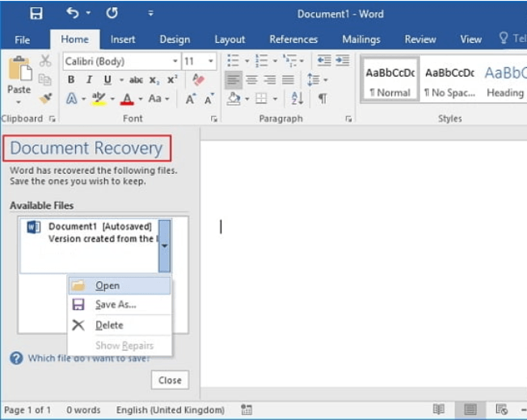Toggle Show/Hide paragraph marks
The width and height of the screenshot is (527, 420).
click(x=323, y=99)
